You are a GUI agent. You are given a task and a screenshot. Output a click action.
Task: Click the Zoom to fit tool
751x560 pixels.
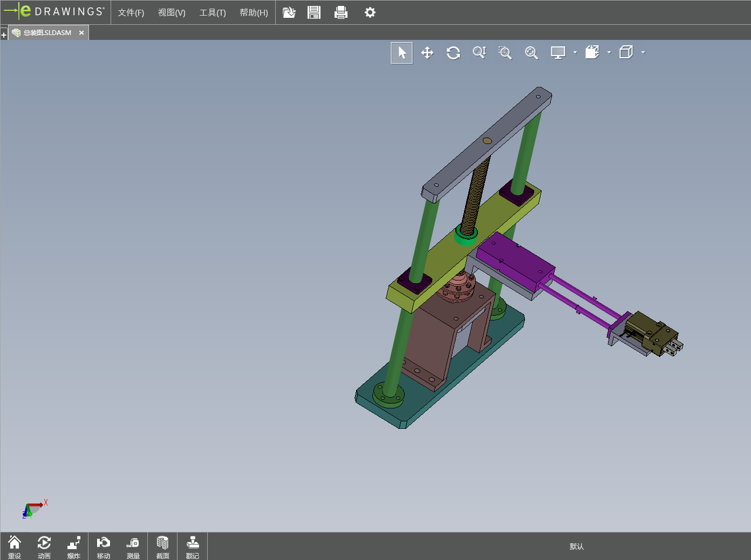point(531,53)
